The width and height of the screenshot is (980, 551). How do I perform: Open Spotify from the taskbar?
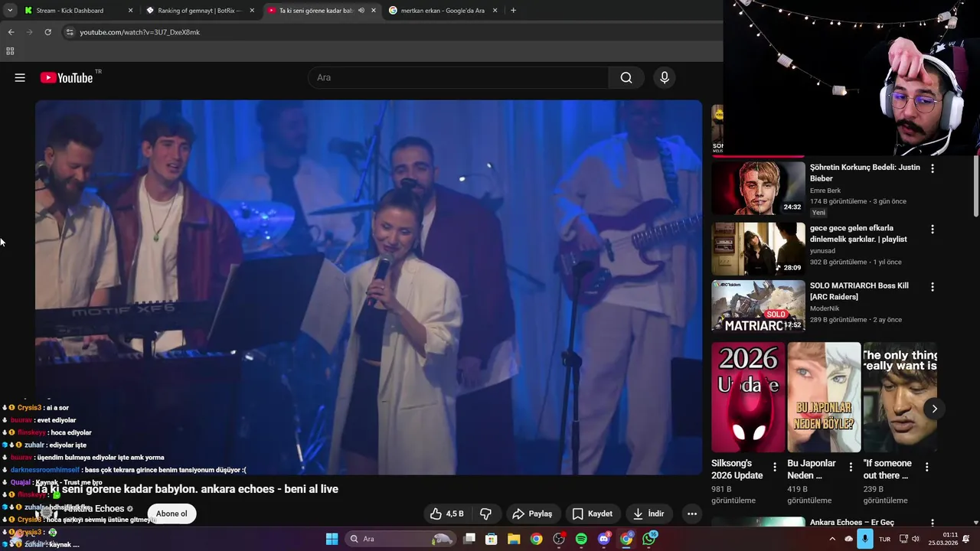pyautogui.click(x=581, y=539)
